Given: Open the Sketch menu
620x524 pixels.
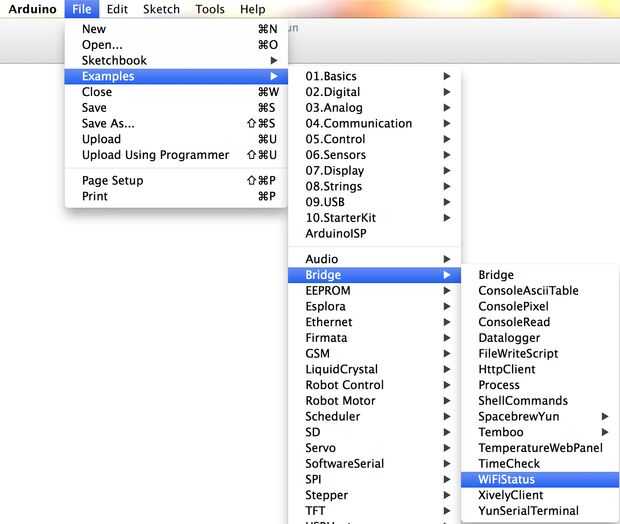Looking at the screenshot, I should click(x=161, y=9).
